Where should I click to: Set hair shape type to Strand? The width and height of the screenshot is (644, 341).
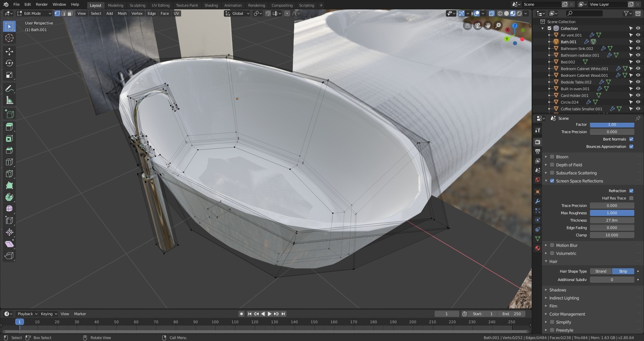[x=601, y=271]
